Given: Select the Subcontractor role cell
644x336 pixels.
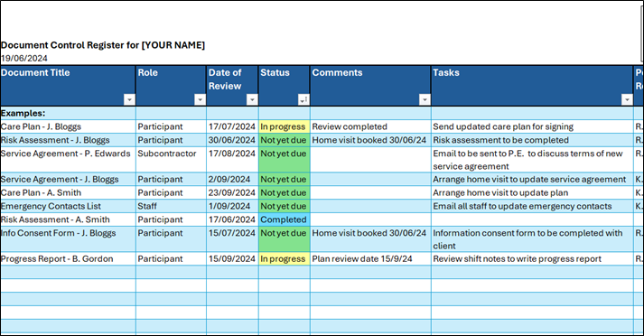Looking at the screenshot, I should pyautogui.click(x=171, y=160).
